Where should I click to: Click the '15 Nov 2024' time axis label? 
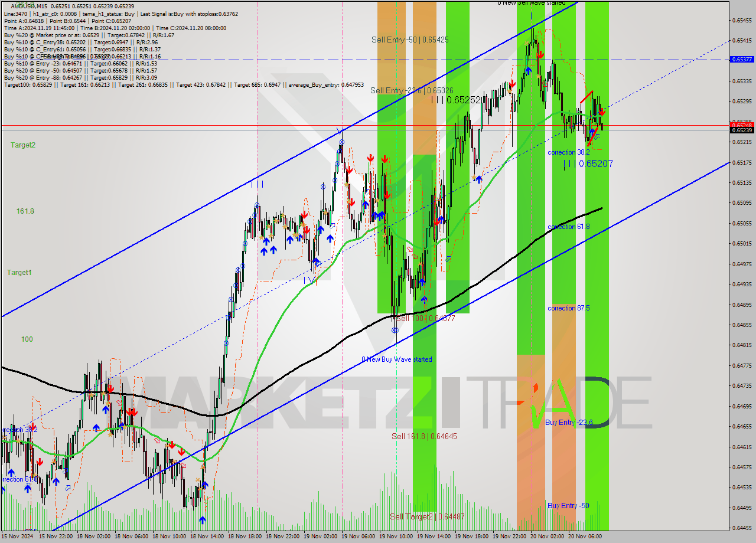pos(18,537)
